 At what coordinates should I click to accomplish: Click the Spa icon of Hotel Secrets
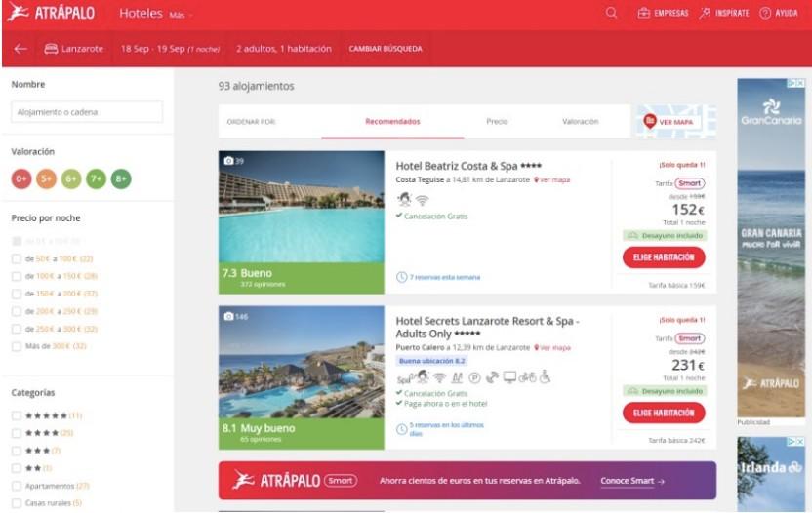[403, 379]
